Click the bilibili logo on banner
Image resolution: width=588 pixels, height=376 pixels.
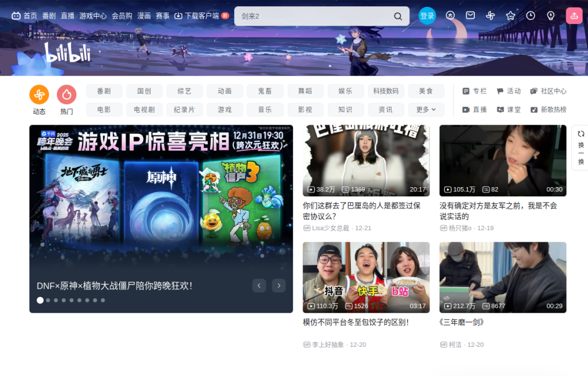tap(68, 53)
